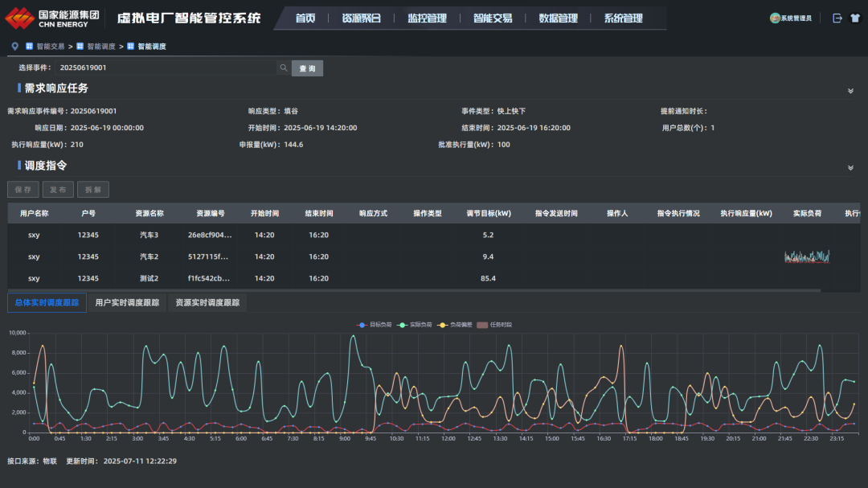
Task: Click the logout icon in header
Action: 837,18
